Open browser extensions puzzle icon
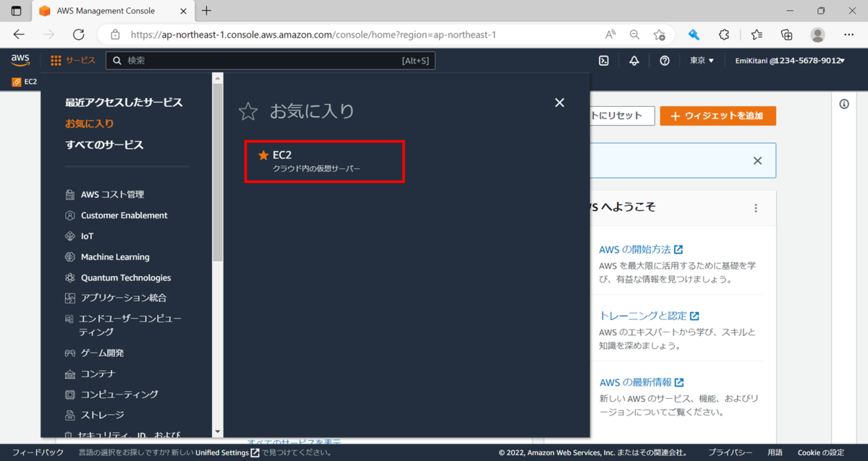 [724, 35]
